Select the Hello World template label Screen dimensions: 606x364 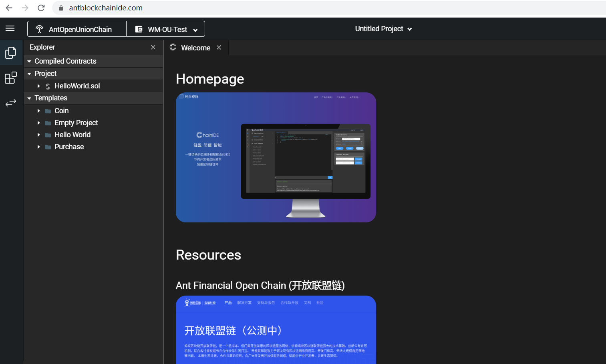[x=72, y=135]
